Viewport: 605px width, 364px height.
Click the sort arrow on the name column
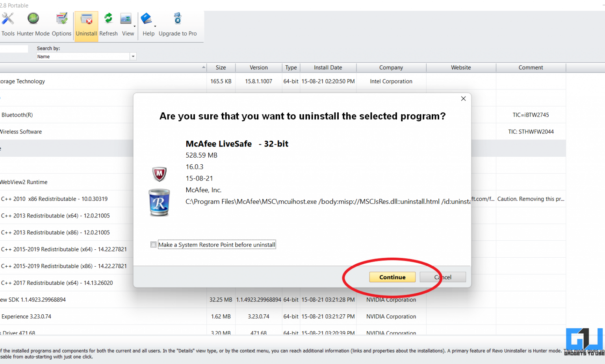click(x=204, y=67)
